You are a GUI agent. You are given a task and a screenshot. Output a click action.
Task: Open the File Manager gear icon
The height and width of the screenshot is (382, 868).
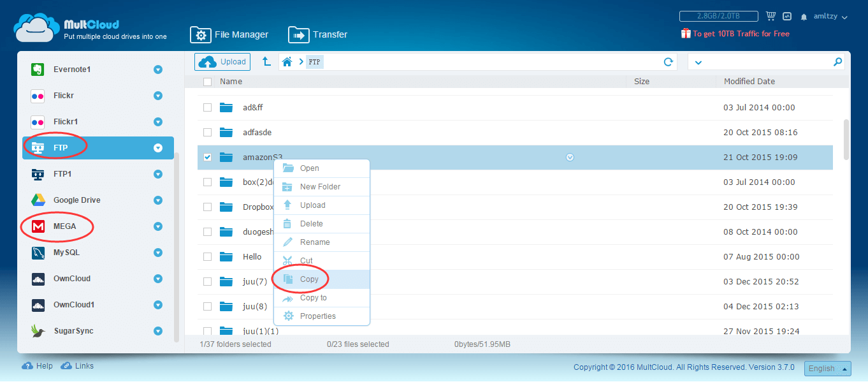[x=201, y=34]
